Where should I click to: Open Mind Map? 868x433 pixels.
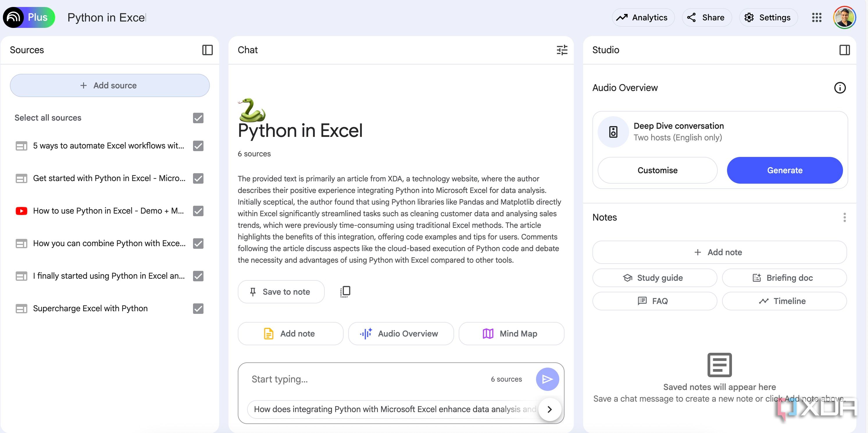click(511, 334)
